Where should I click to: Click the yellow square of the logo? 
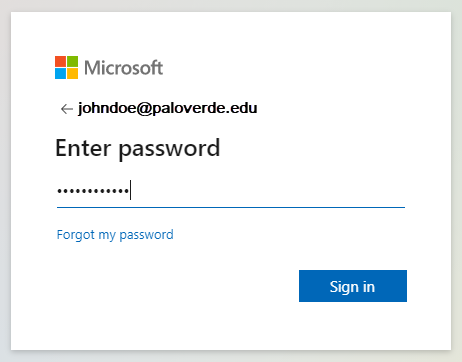pyautogui.click(x=73, y=74)
